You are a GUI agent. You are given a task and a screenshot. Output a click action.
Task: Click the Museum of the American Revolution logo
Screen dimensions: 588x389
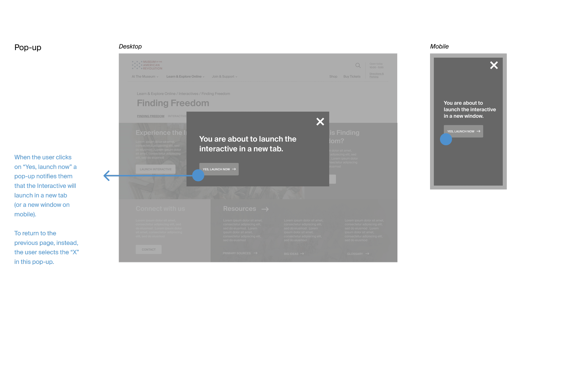tap(147, 65)
